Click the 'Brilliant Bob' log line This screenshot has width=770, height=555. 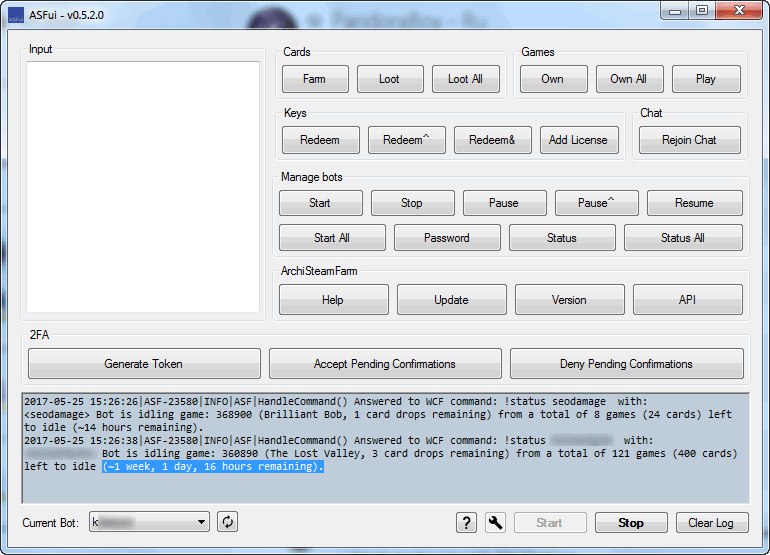coord(378,414)
